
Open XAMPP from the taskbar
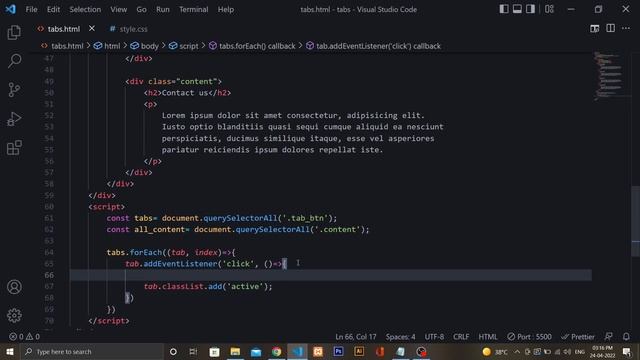click(x=318, y=351)
